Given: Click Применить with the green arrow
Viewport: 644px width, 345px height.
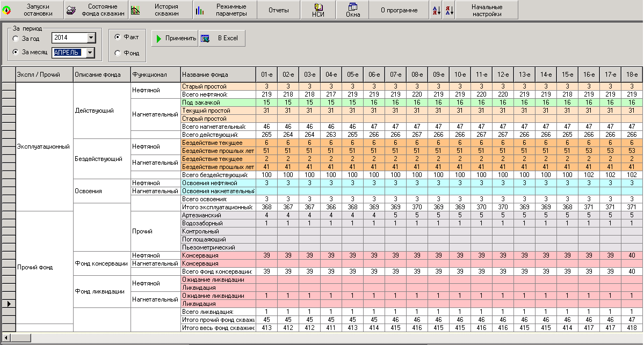Looking at the screenshot, I should pos(175,38).
